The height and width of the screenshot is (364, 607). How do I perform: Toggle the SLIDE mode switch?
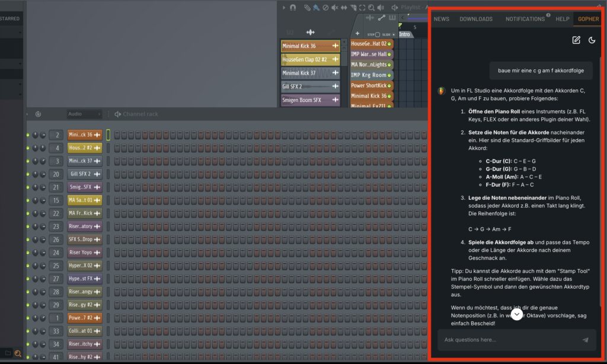[394, 34]
